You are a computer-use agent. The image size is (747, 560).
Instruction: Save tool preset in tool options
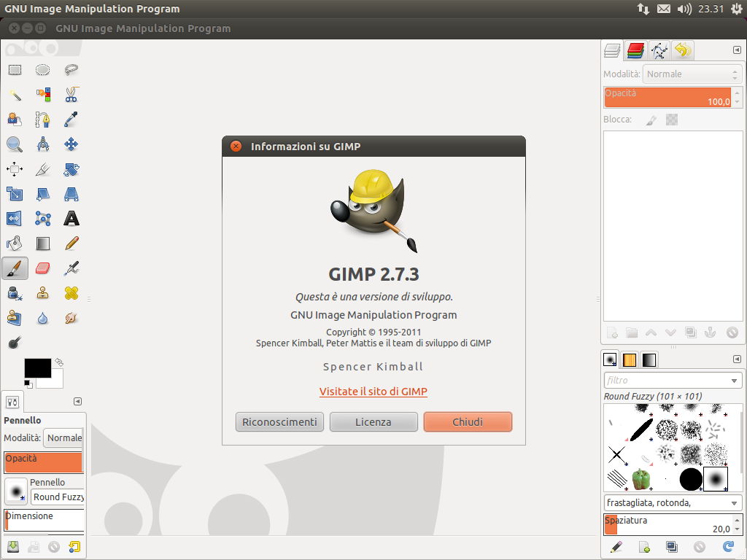pos(13,547)
